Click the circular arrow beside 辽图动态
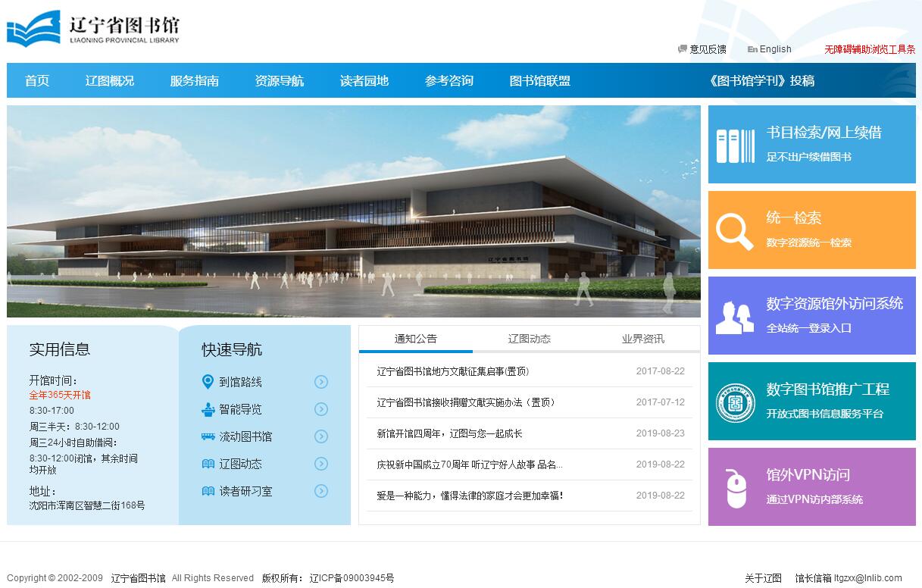 (321, 464)
